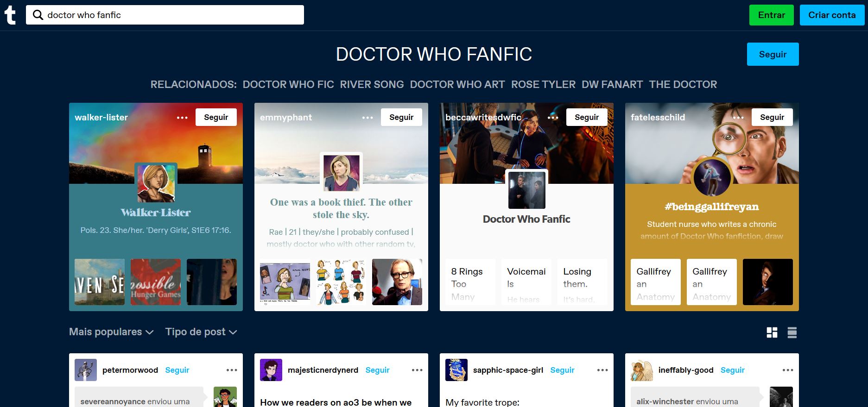Open walker-lister castle banner thumbnail
The height and width of the screenshot is (407, 868).
tap(100, 282)
